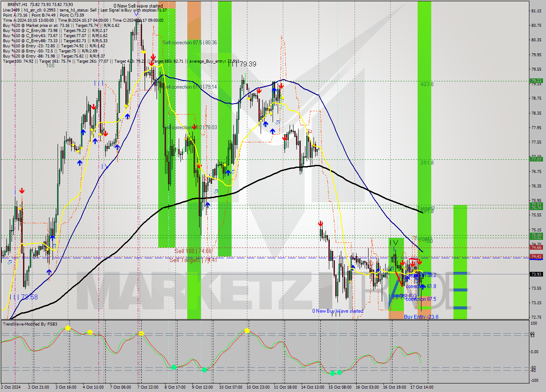The width and height of the screenshot is (546, 392).
Task: Click the 72.75 value on the price scale
Action: point(536,317)
